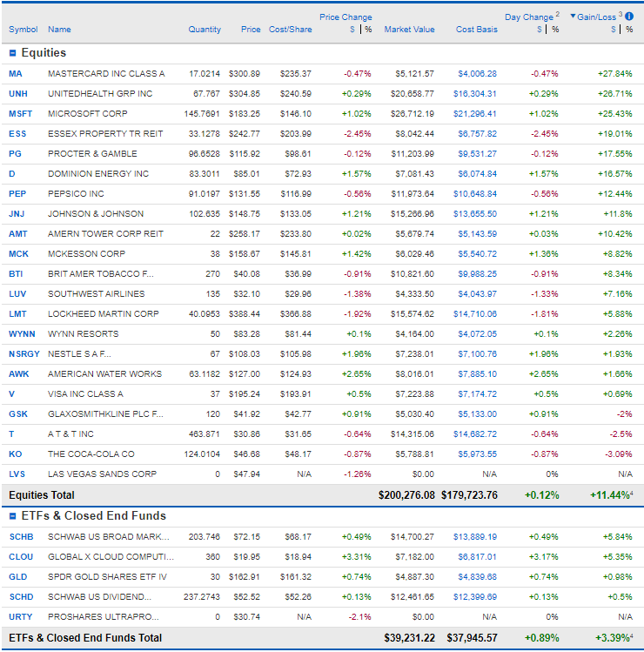The width and height of the screenshot is (644, 652).
Task: Click the Day Change header
Action: (529, 17)
